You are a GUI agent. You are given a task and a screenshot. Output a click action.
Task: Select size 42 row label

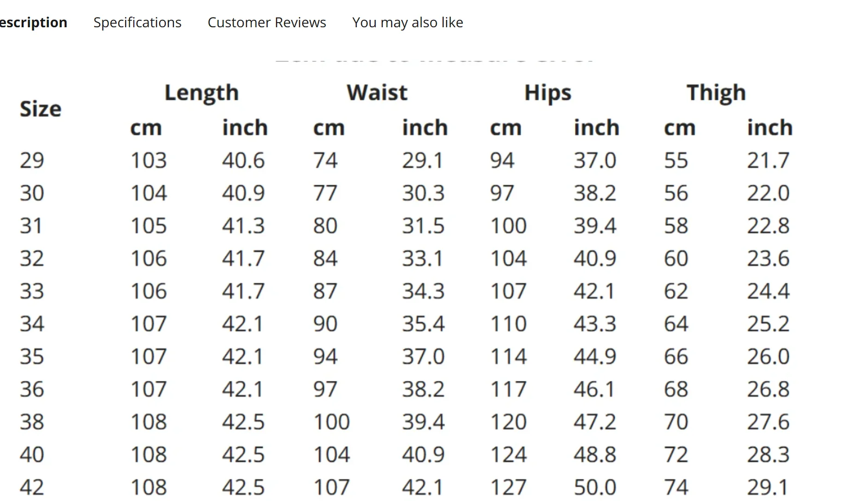(32, 487)
